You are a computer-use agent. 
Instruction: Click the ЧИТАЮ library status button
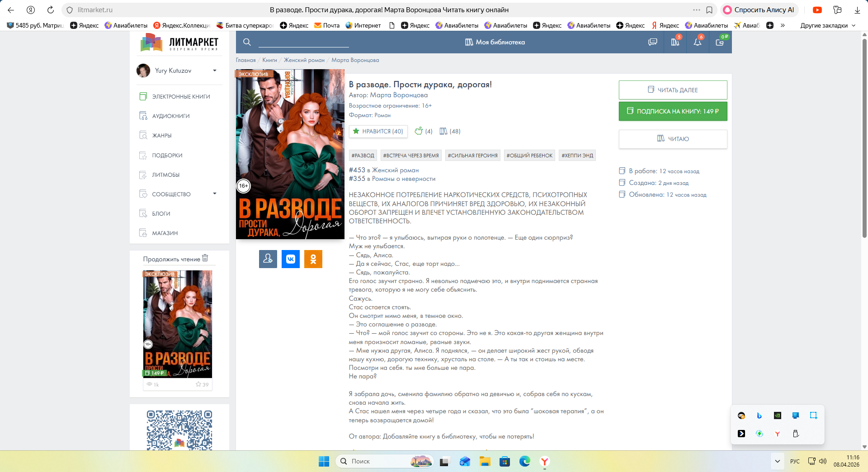(673, 139)
